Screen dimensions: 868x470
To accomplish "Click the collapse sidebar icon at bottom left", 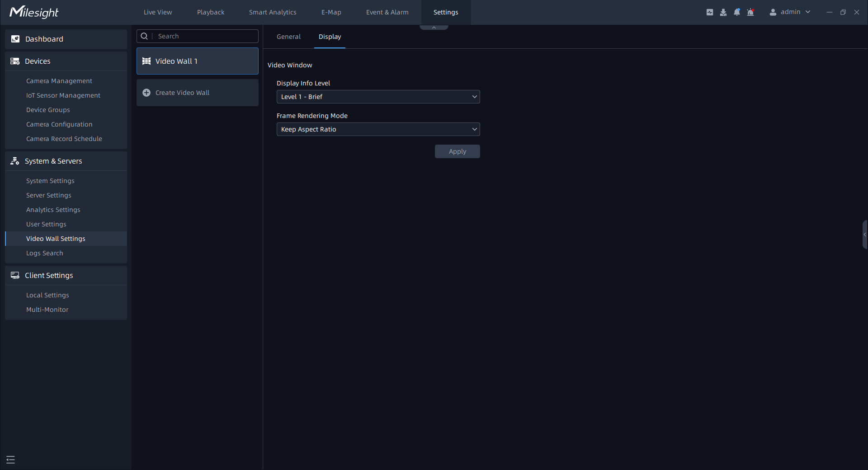I will pyautogui.click(x=11, y=460).
